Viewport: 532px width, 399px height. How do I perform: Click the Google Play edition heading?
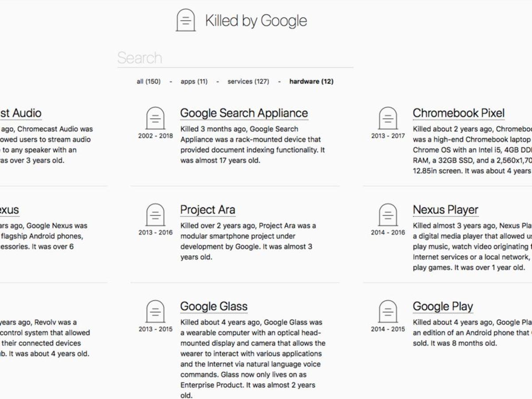click(x=442, y=306)
